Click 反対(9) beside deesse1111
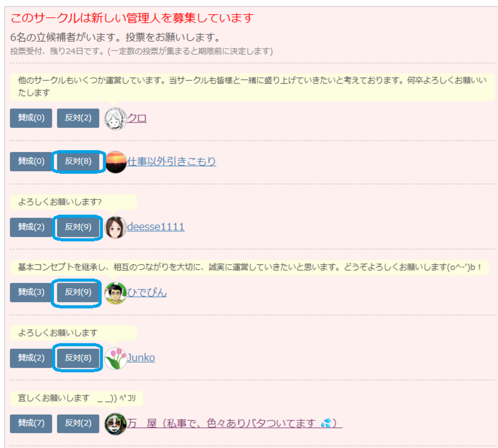This screenshot has width=498, height=448. (x=78, y=227)
